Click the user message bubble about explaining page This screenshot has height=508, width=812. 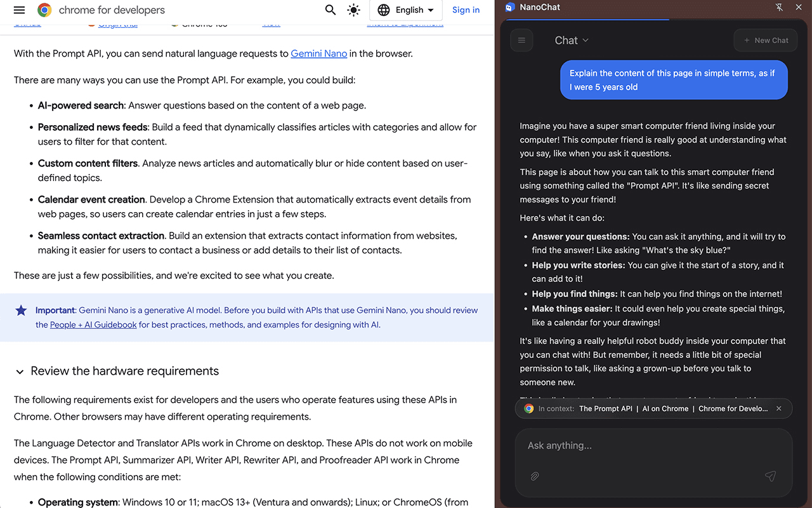point(674,80)
